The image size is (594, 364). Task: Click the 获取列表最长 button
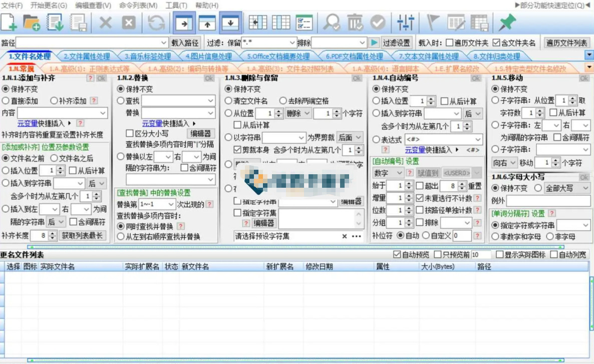click(x=82, y=236)
